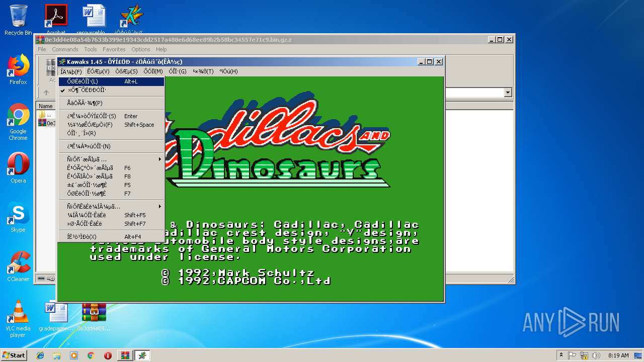This screenshot has height=362, width=644.
Task: Open the gradepaper Word file on desktop
Action: pyautogui.click(x=56, y=317)
